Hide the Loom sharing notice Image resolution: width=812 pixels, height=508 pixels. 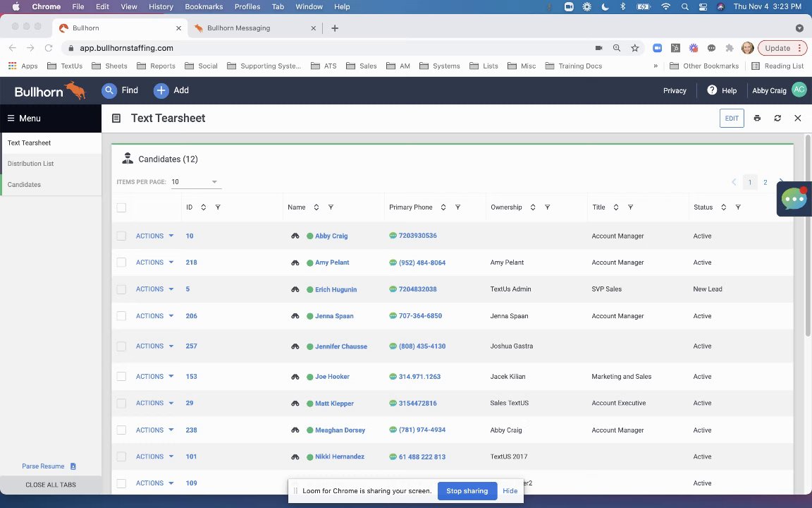[x=510, y=491]
